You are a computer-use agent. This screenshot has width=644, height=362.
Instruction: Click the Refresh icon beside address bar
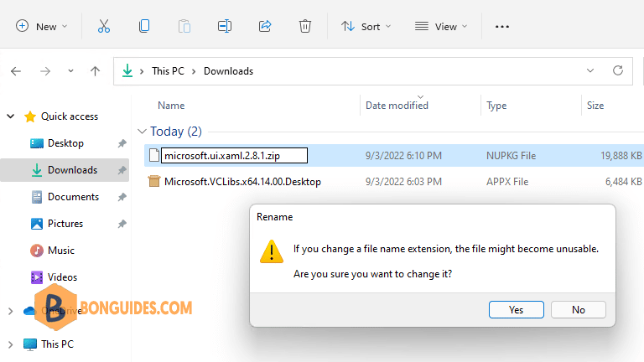[x=618, y=70]
